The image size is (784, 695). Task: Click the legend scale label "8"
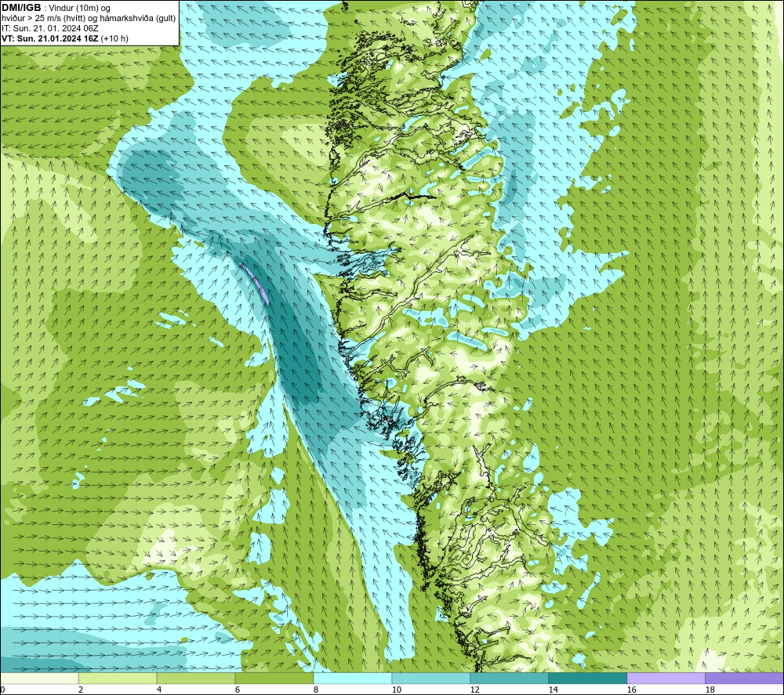[316, 690]
